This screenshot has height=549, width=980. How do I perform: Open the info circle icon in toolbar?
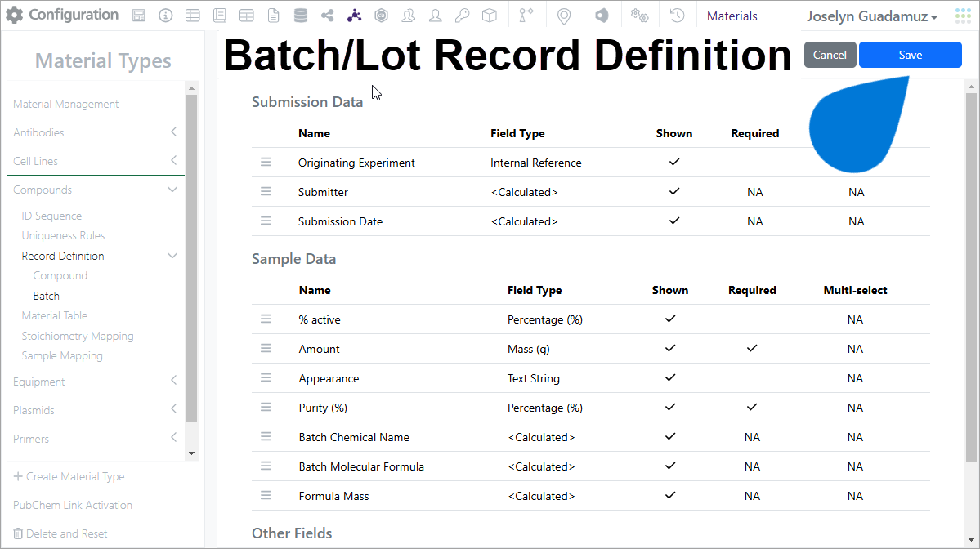click(x=166, y=16)
